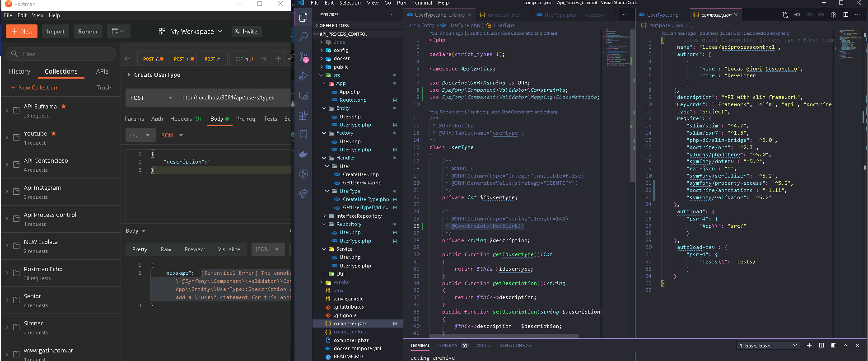Open the Headers tab of the request
This screenshot has width=868, height=361.
pos(185,118)
